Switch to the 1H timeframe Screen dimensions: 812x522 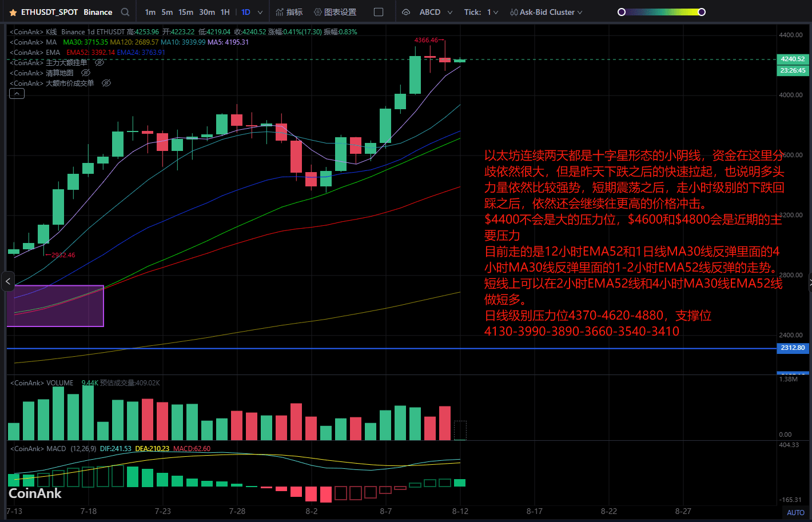[x=225, y=12]
